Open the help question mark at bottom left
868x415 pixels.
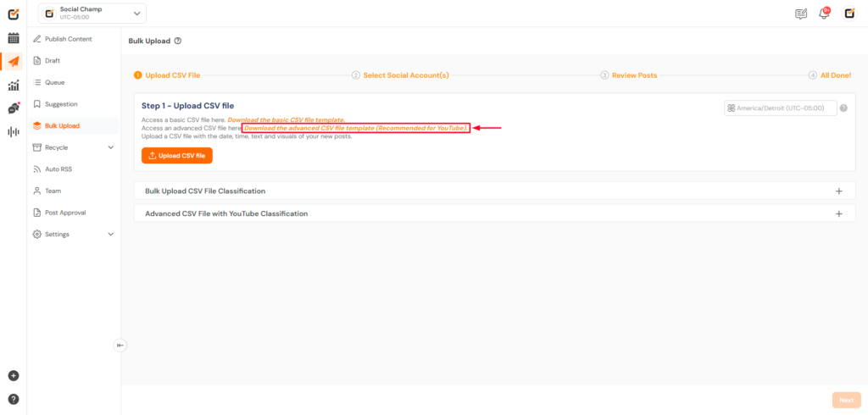click(14, 399)
